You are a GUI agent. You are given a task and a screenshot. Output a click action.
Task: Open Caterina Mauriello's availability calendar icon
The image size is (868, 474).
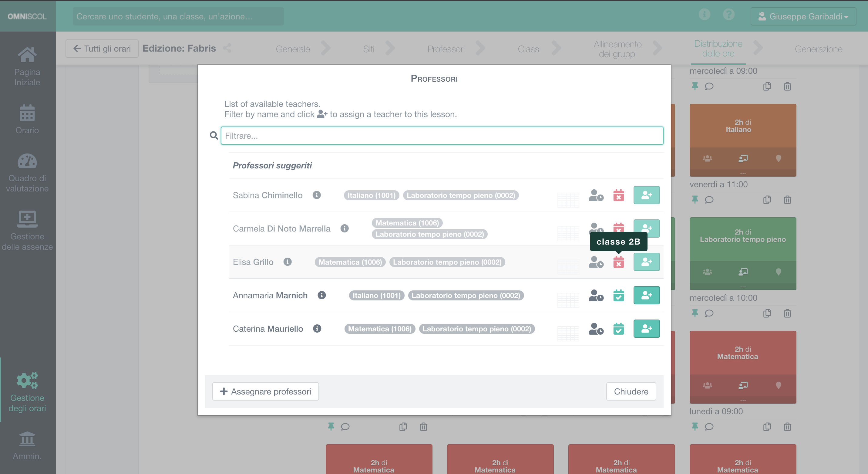(x=618, y=328)
